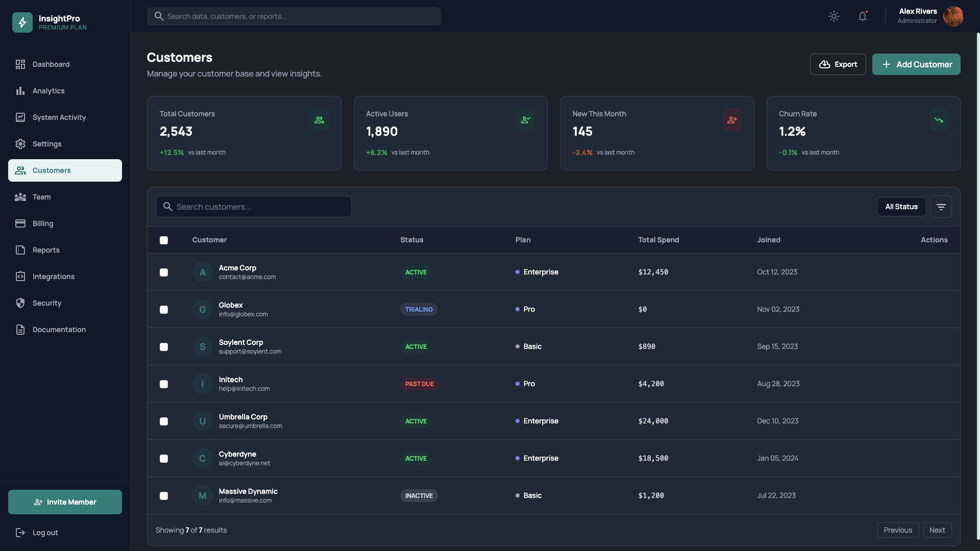
Task: Open System Activity section
Action: coord(58,117)
